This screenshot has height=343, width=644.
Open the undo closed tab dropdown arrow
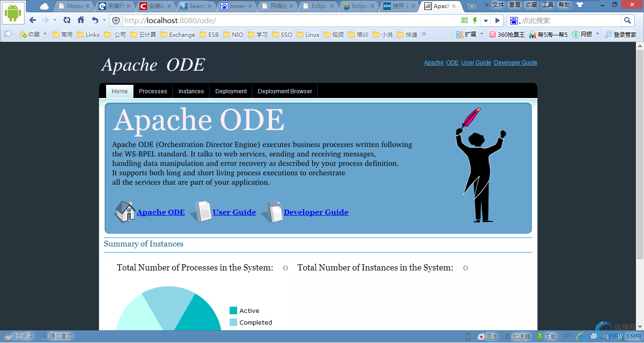[x=104, y=21]
